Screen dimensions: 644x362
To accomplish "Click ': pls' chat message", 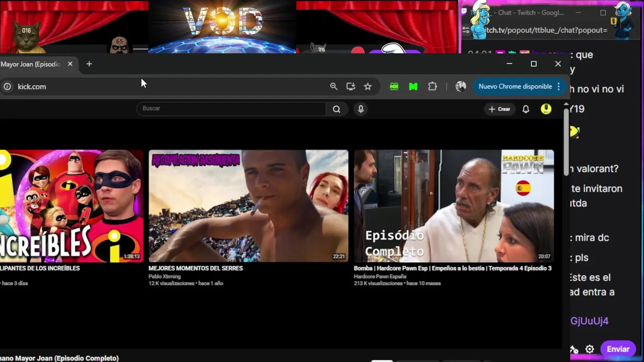I will [579, 257].
